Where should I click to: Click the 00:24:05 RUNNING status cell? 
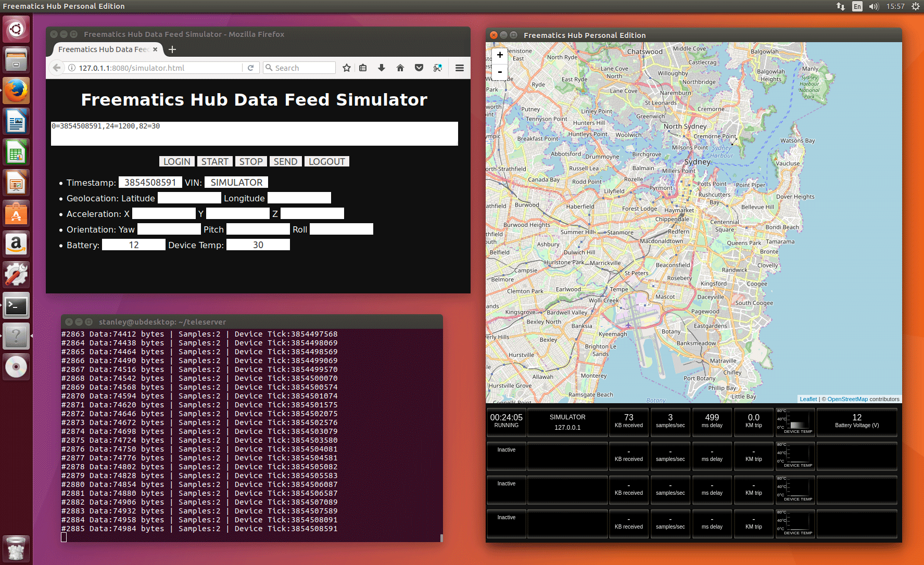point(507,422)
